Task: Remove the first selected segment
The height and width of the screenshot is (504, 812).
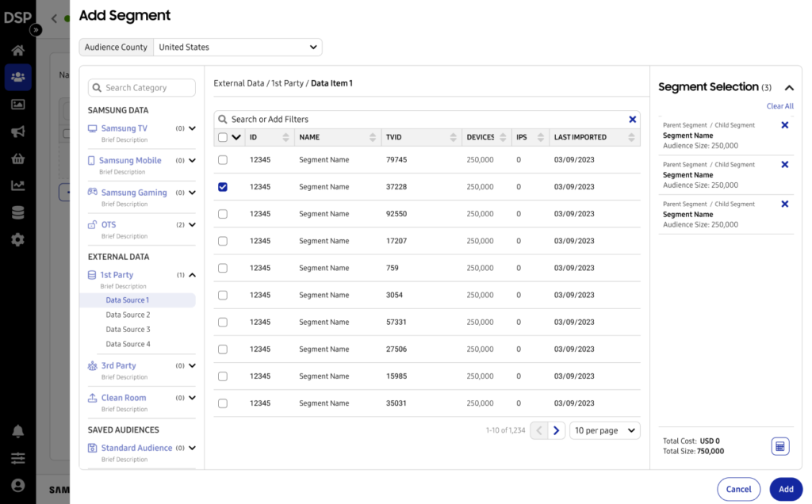Action: (784, 125)
